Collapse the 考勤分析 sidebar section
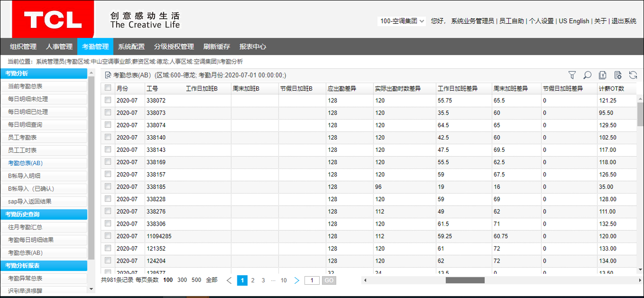The image size is (644, 298). [44, 73]
